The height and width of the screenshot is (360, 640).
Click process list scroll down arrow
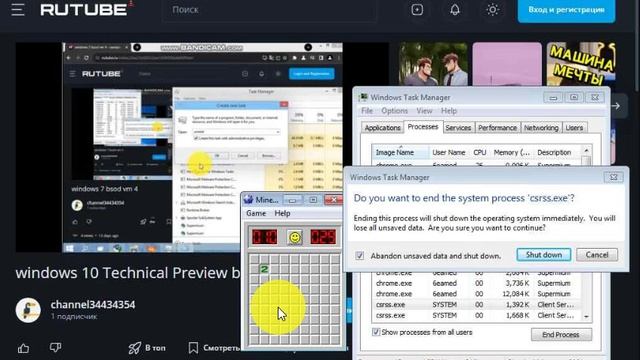pyautogui.click(x=587, y=316)
